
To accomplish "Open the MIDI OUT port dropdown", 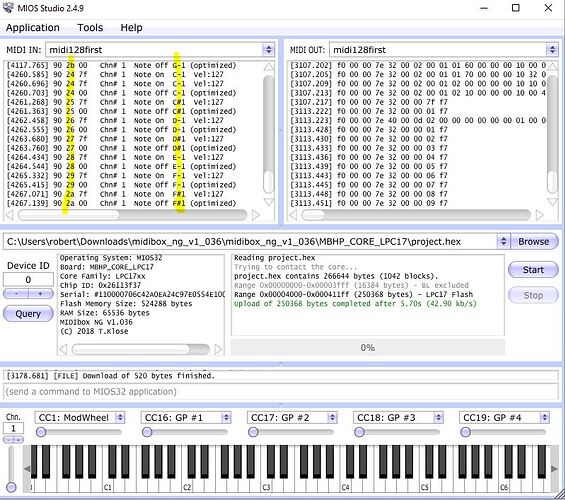I will [x=552, y=50].
